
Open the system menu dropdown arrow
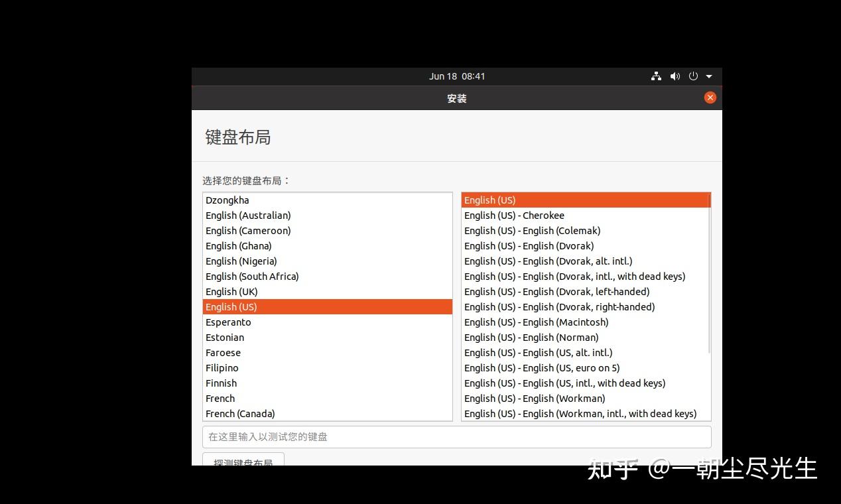click(x=708, y=76)
